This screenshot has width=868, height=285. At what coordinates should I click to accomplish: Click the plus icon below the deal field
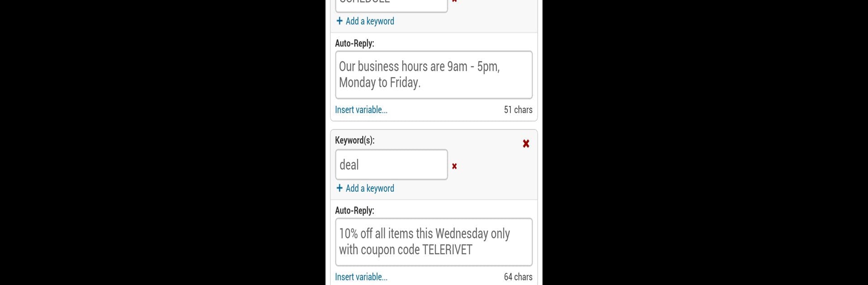tap(340, 188)
